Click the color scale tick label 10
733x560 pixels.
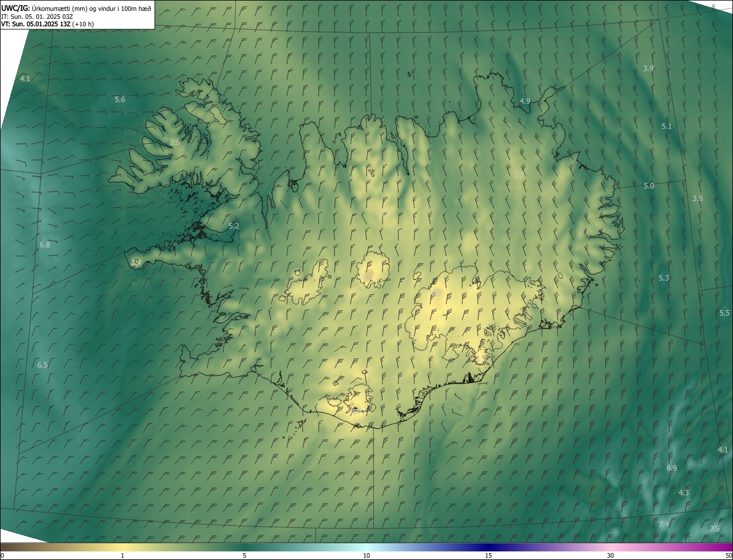366,556
